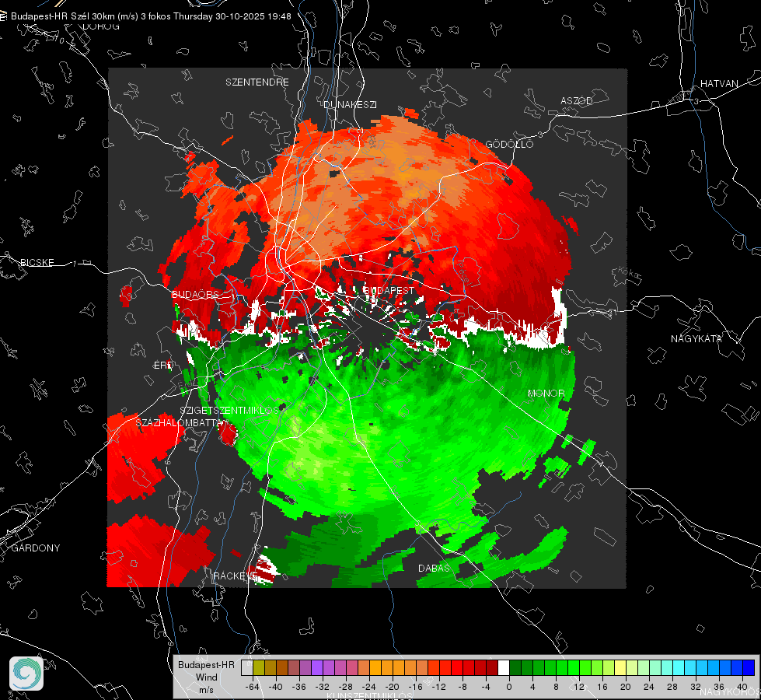Click the ASZOD map label
Image resolution: width=761 pixels, height=700 pixels.
tap(577, 100)
